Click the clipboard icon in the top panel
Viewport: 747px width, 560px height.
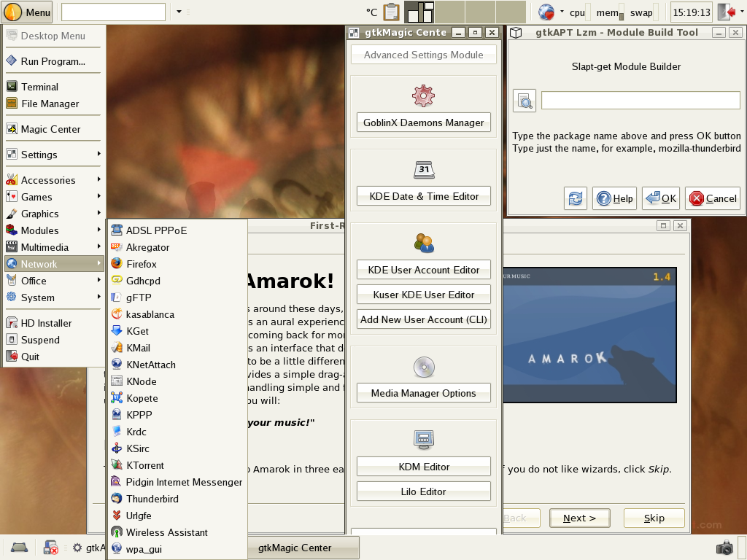391,12
